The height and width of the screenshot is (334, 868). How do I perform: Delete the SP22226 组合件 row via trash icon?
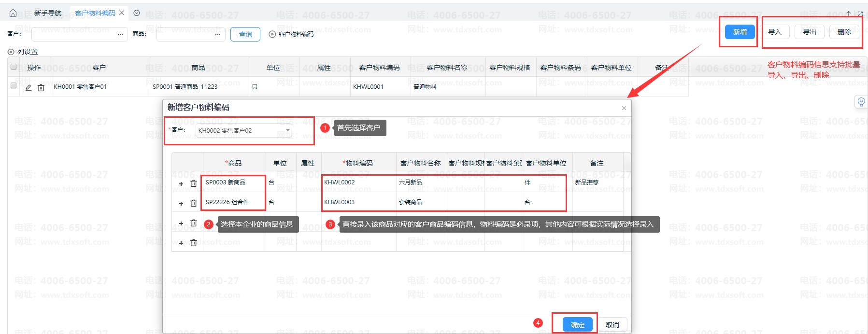click(x=194, y=203)
